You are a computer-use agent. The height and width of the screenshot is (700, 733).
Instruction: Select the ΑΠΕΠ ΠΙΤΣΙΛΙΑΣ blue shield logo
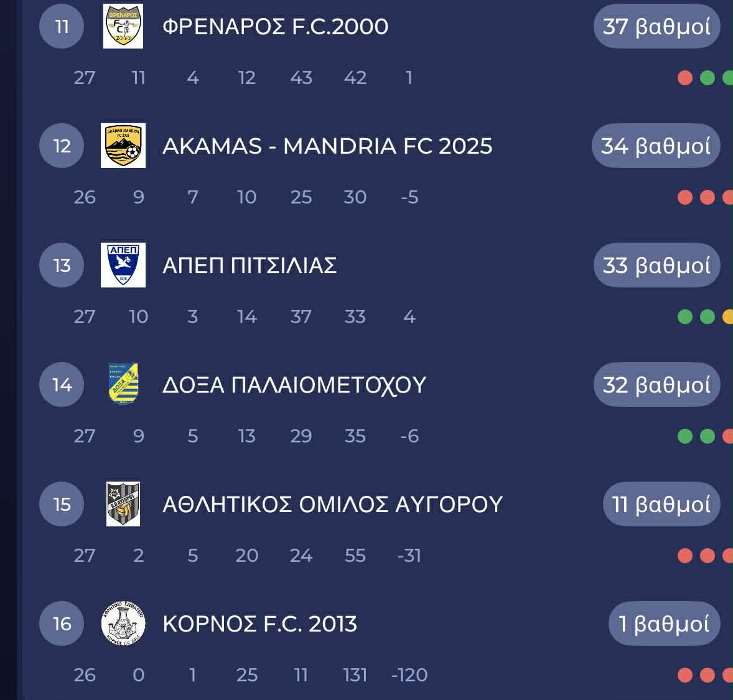click(123, 265)
